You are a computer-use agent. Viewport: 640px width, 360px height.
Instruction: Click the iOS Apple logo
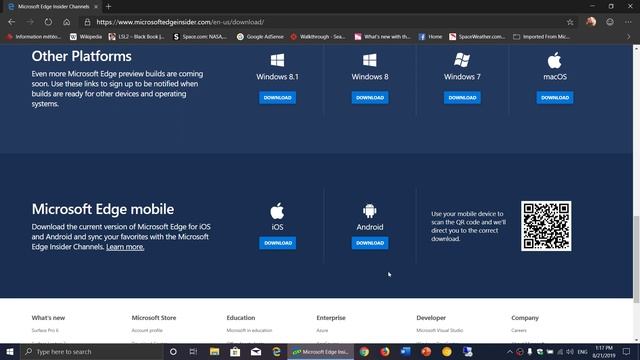(277, 211)
